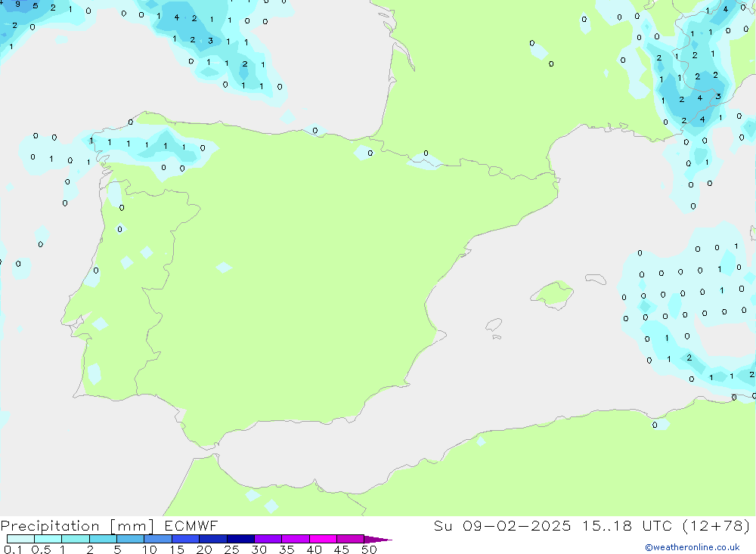
Task: Click the '0.5' legend scale label
Action: click(x=41, y=549)
